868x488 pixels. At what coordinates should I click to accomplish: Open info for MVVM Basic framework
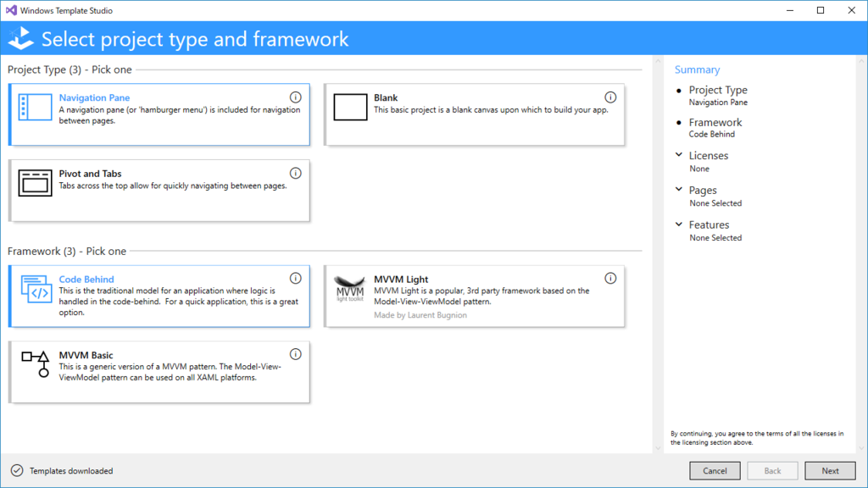(296, 354)
